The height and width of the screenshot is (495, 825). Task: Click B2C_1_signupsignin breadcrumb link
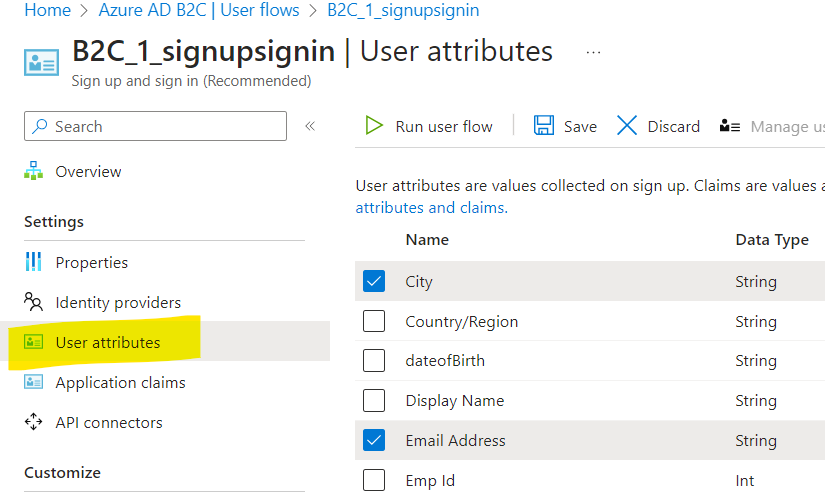click(403, 11)
